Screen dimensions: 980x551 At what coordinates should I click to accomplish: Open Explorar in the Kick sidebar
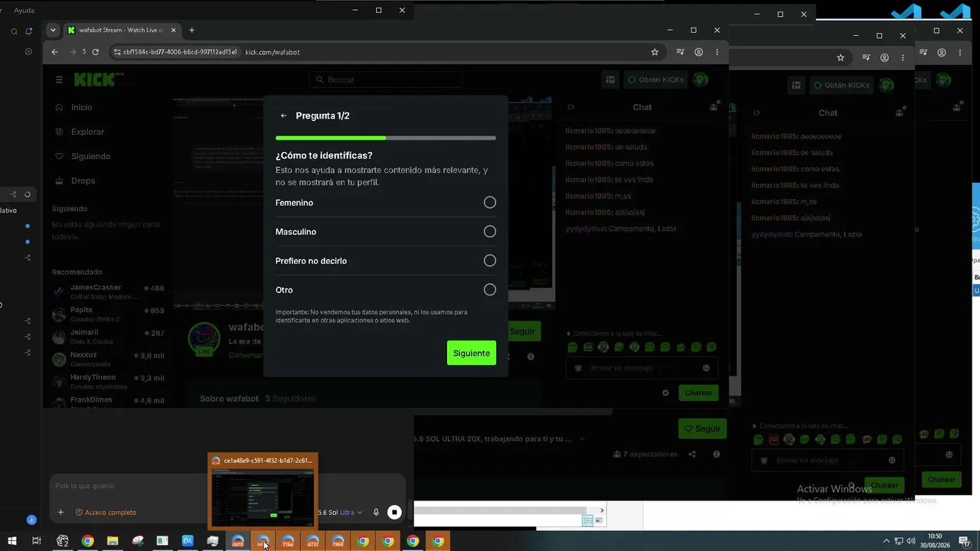point(80,132)
